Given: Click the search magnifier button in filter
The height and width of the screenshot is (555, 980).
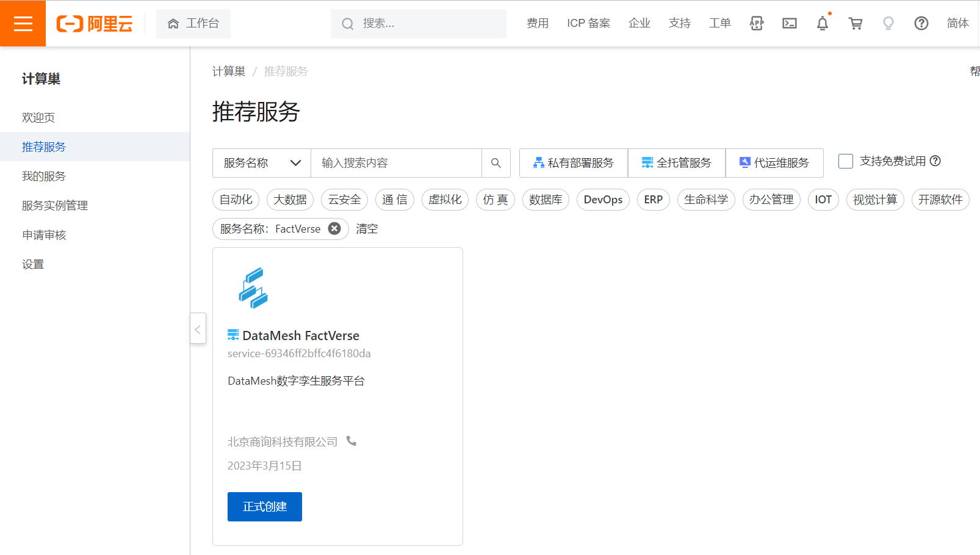Looking at the screenshot, I should click(496, 163).
